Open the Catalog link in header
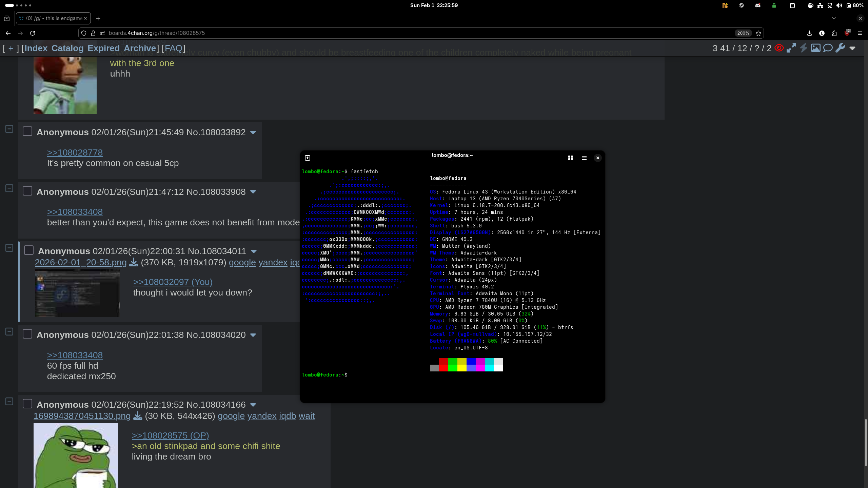Screen dimensions: 868x488 (x=67, y=48)
